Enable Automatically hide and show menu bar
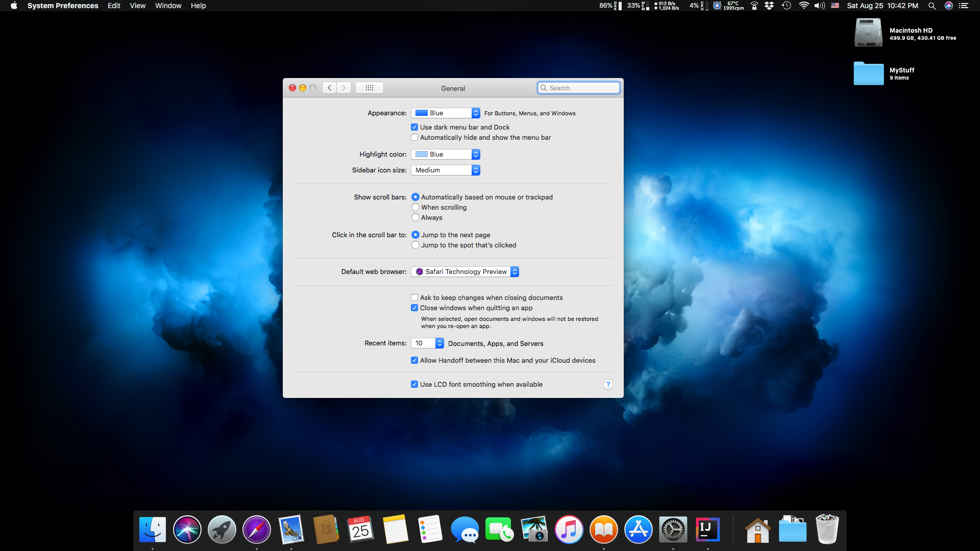Image resolution: width=980 pixels, height=551 pixels. tap(414, 137)
